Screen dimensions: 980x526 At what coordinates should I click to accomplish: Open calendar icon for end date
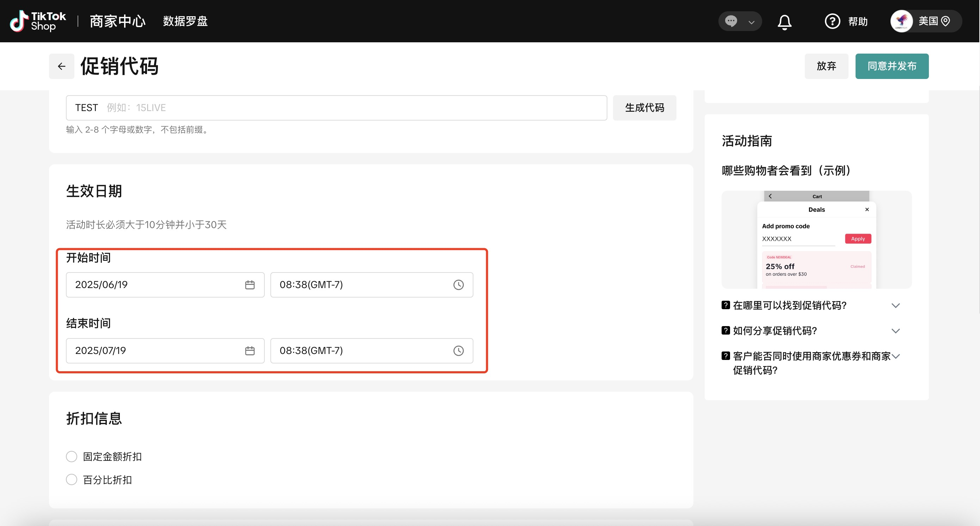tap(250, 351)
